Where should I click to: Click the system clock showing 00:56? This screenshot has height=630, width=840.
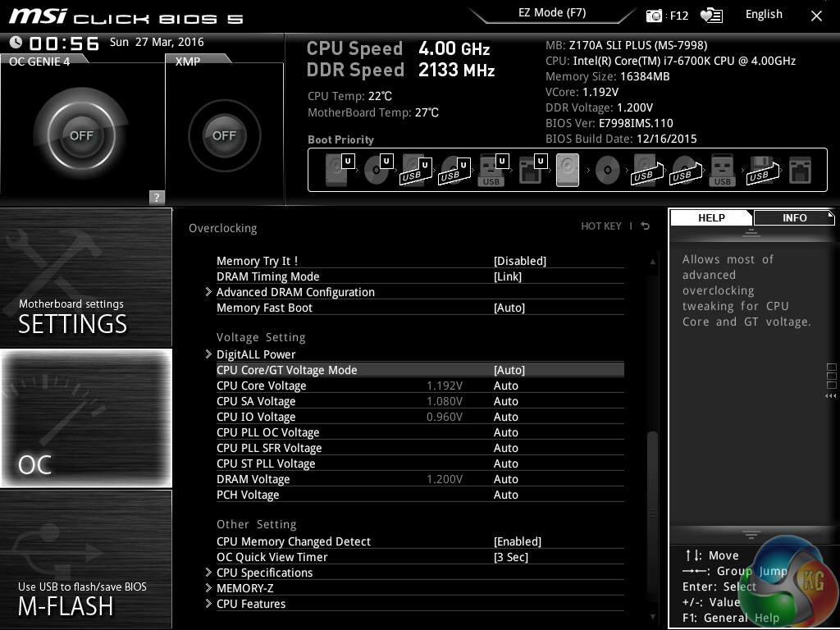64,43
